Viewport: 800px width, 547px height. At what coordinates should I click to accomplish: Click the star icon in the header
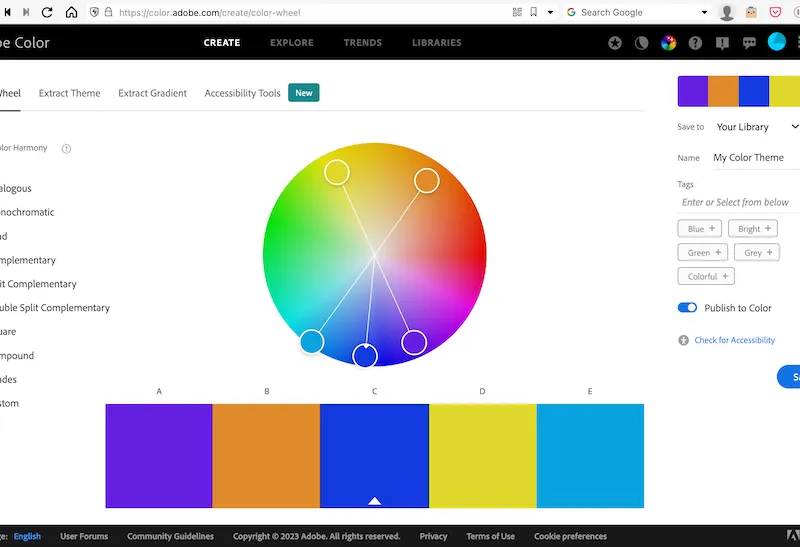click(615, 43)
